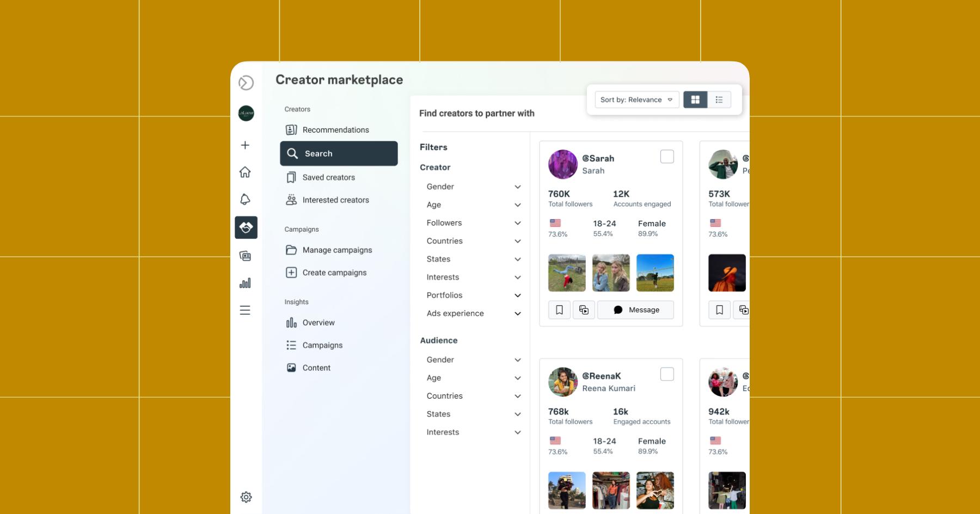This screenshot has height=514, width=980.
Task: Click @ReenaK profile picture
Action: click(x=563, y=382)
